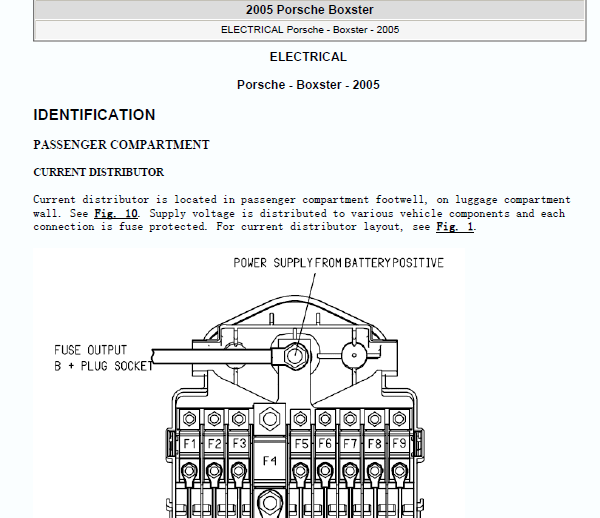Viewport: 600px width, 518px height.
Task: Click the '2005 Porsche Boxster' header title
Action: [x=310, y=10]
